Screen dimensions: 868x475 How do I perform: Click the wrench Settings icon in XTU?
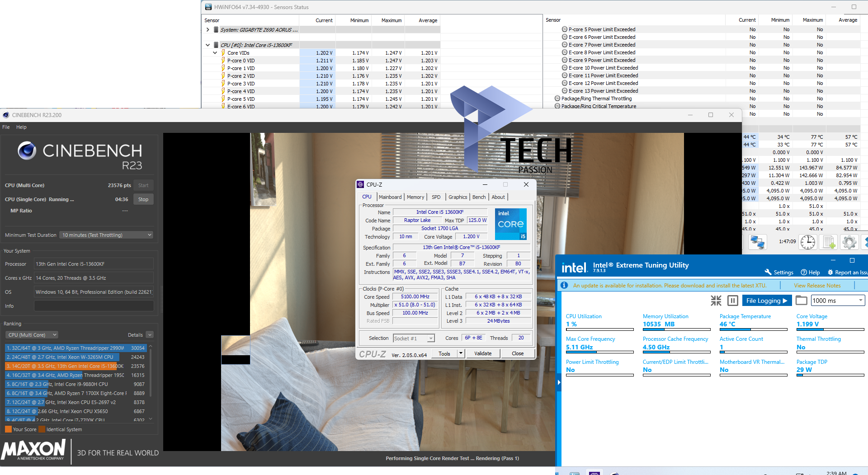[768, 272]
